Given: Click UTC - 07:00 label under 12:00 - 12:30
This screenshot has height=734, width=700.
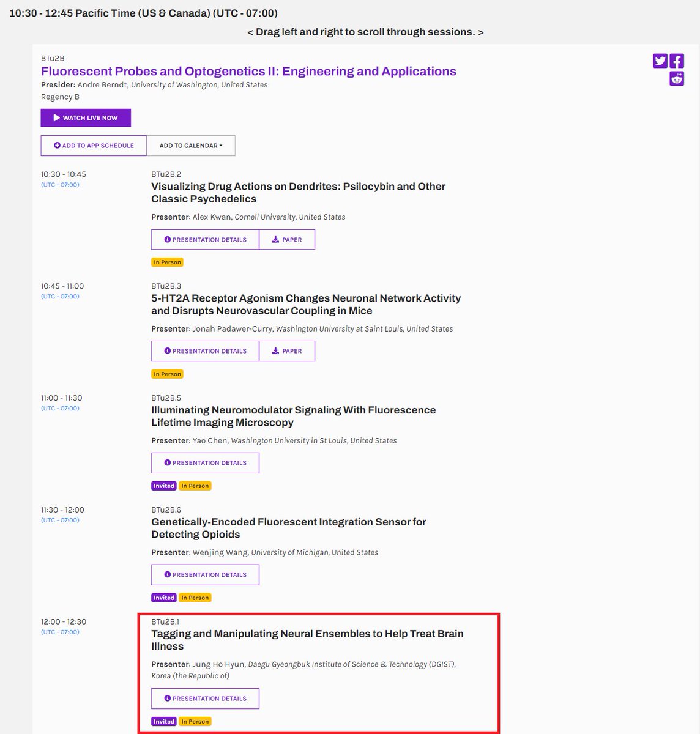Looking at the screenshot, I should point(60,632).
